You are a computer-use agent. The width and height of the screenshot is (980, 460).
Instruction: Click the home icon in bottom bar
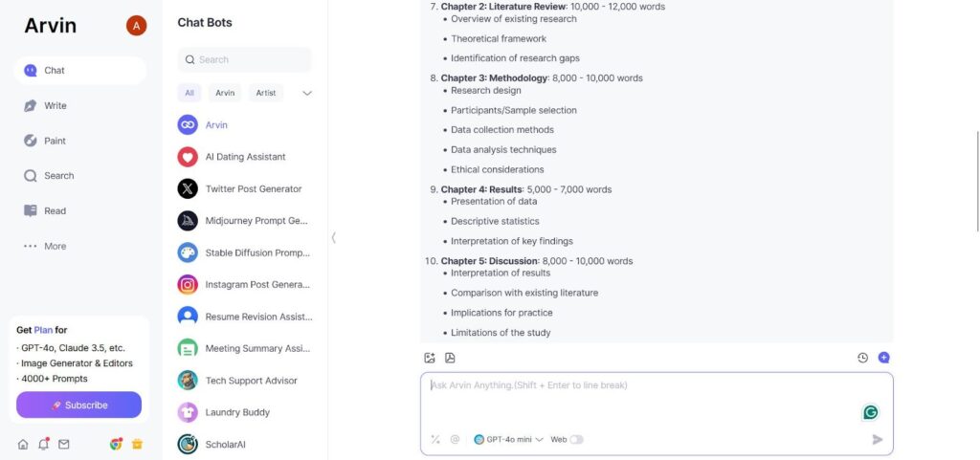tap(23, 445)
